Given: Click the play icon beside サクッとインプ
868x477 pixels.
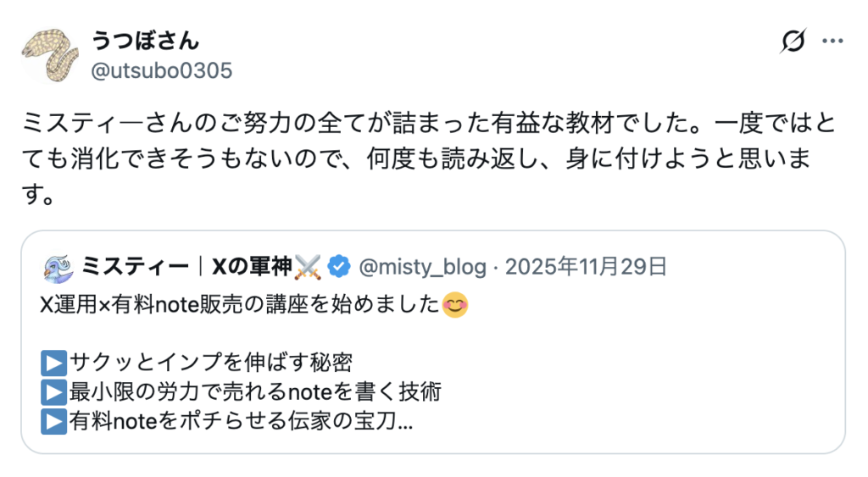Looking at the screenshot, I should (x=53, y=363).
